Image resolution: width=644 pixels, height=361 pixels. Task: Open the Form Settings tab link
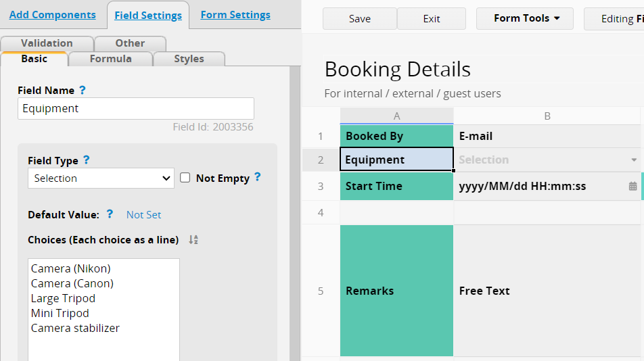click(235, 15)
